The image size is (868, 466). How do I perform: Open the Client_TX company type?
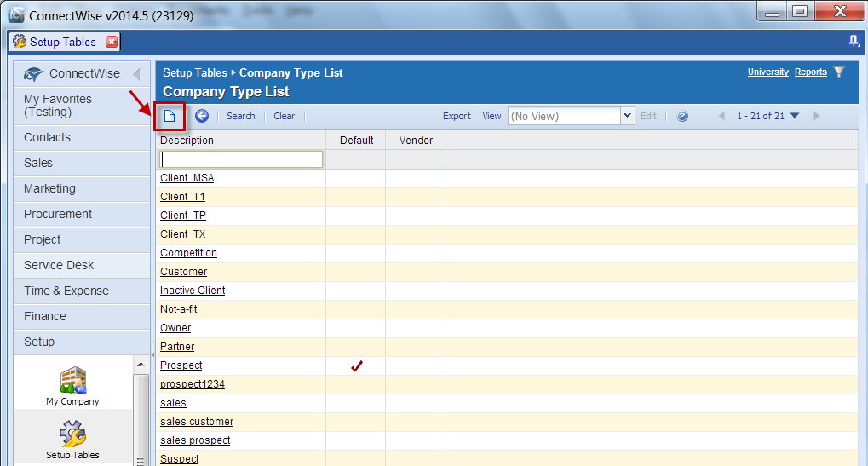182,234
